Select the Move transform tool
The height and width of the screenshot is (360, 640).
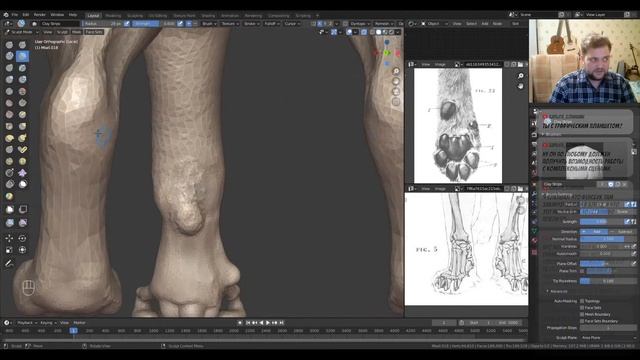pos(9,238)
